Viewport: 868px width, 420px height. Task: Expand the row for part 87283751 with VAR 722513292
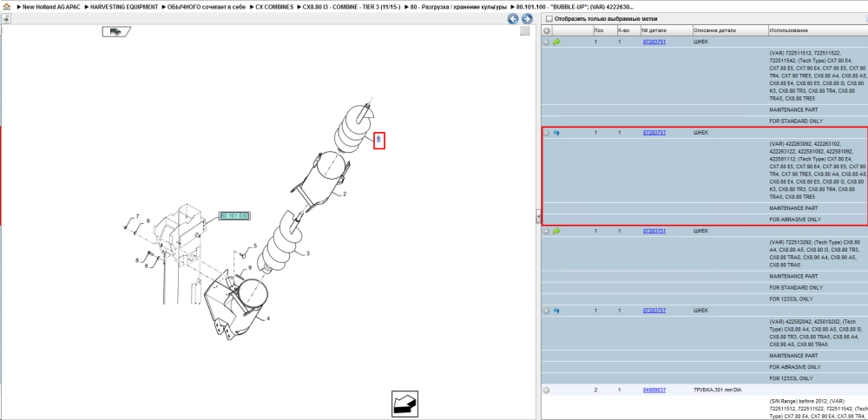click(x=546, y=232)
